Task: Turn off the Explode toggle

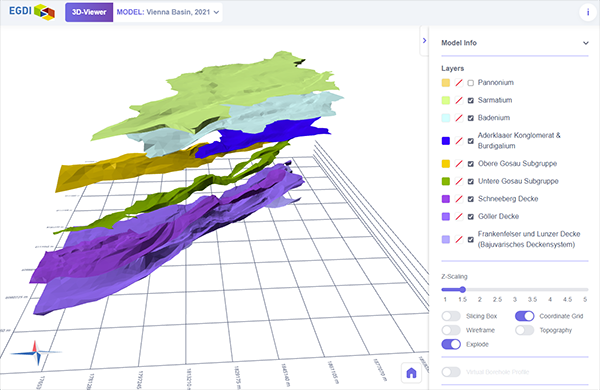Action: pyautogui.click(x=451, y=344)
